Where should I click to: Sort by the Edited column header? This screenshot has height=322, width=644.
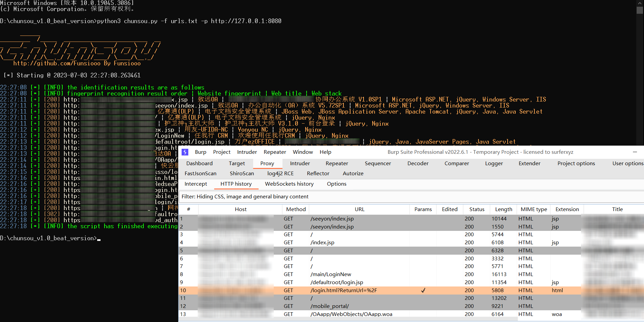[x=450, y=209]
